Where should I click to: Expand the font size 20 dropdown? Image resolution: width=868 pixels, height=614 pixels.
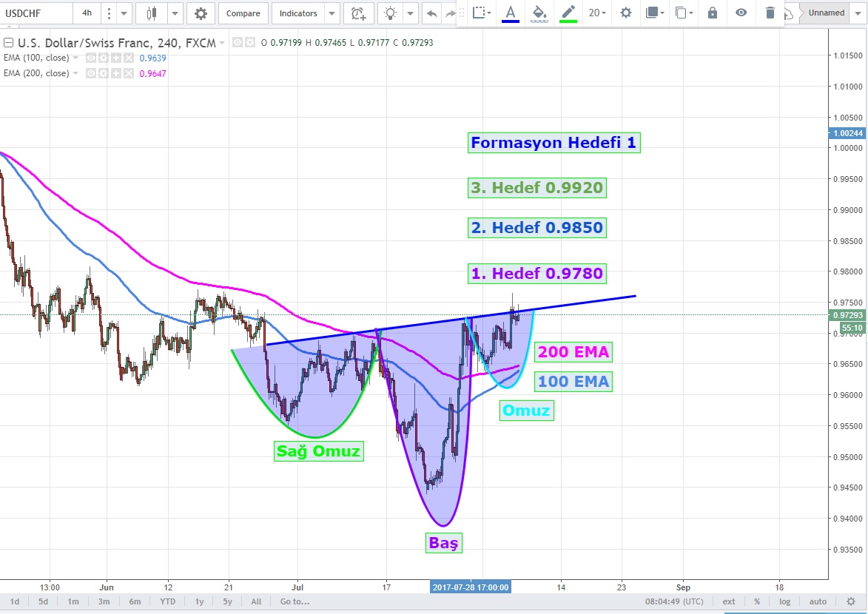597,13
